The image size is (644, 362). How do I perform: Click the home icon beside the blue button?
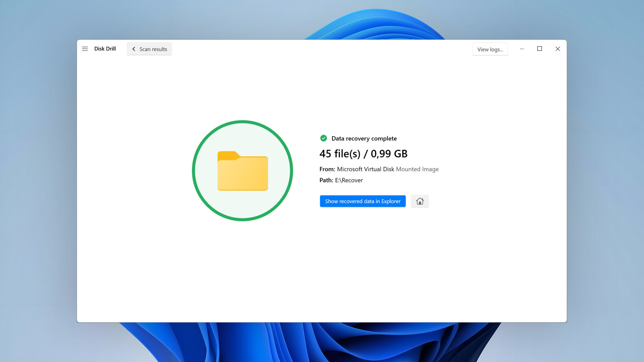coord(420,201)
